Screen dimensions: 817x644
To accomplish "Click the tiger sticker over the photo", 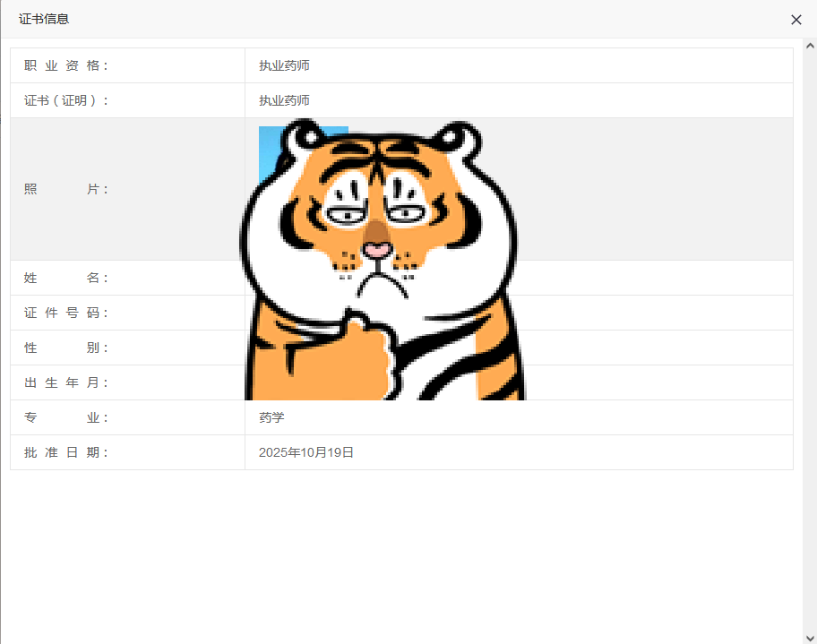I will [x=383, y=260].
